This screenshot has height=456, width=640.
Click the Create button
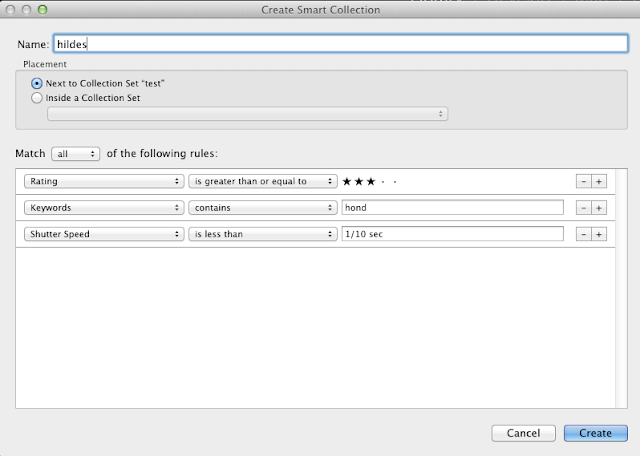click(x=595, y=433)
